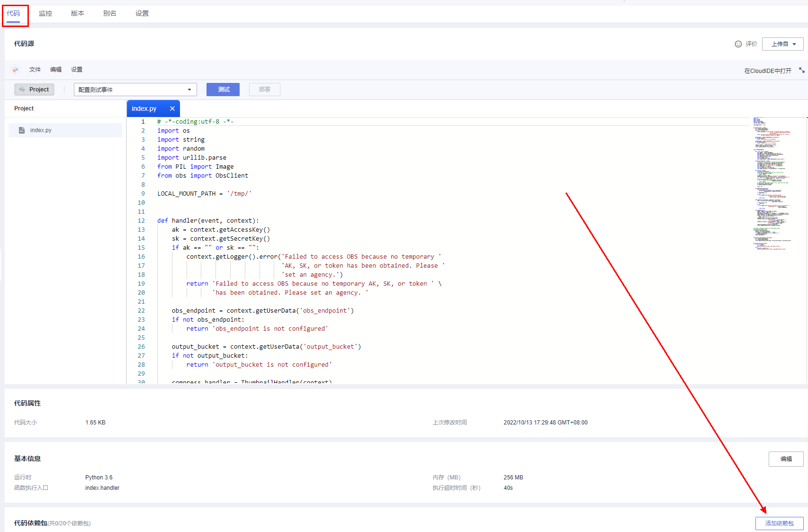Click the 添加依赖包 button

click(x=780, y=523)
